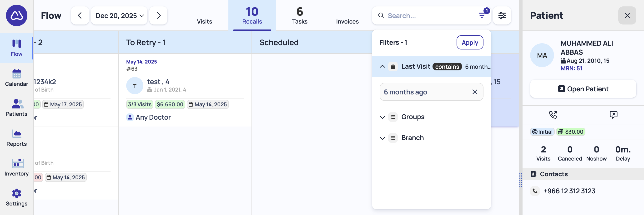Switch to the Invoices tab

[x=347, y=21]
